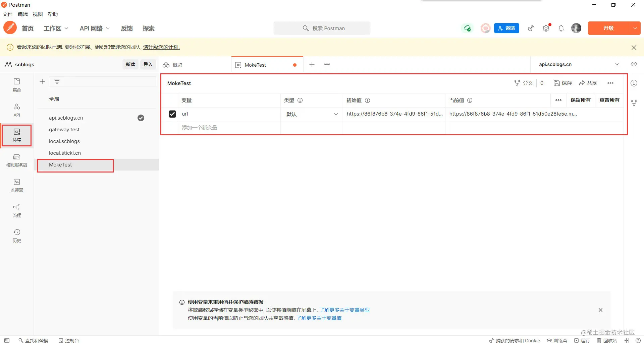
Task: Open the Mock Servers (模拟服务器) panel
Action: tap(17, 160)
